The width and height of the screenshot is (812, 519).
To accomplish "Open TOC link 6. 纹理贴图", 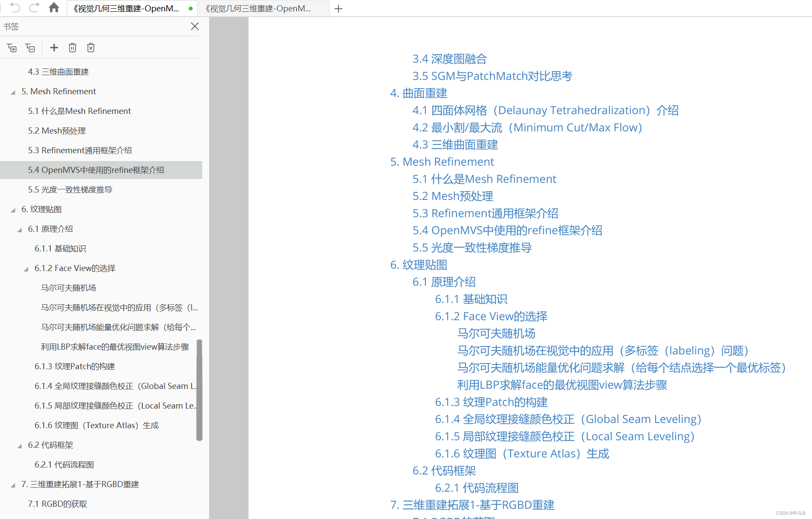I will (x=418, y=265).
